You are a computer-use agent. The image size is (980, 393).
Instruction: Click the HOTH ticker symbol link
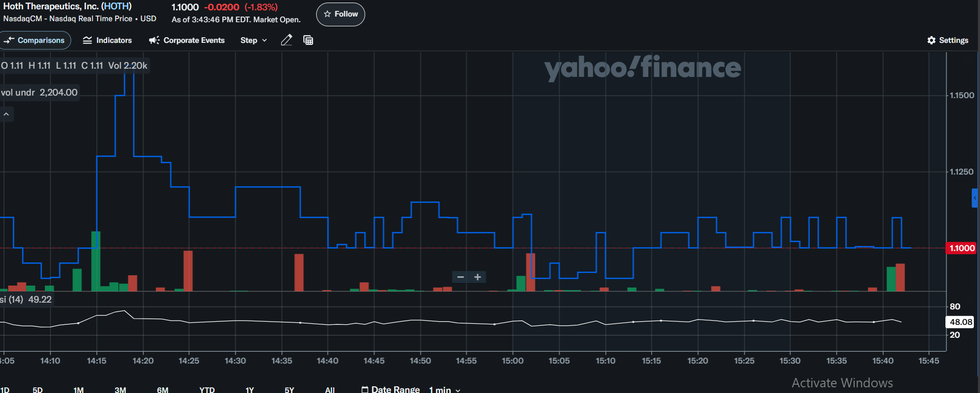click(x=116, y=6)
